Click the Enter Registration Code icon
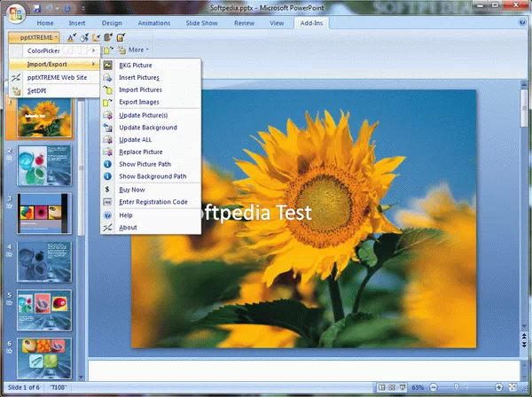The image size is (532, 397). click(x=107, y=202)
